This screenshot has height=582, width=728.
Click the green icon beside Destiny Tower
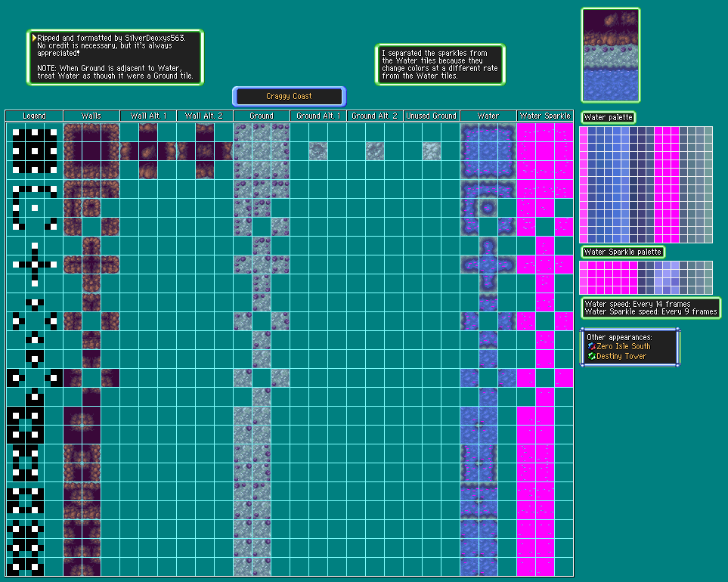(591, 356)
